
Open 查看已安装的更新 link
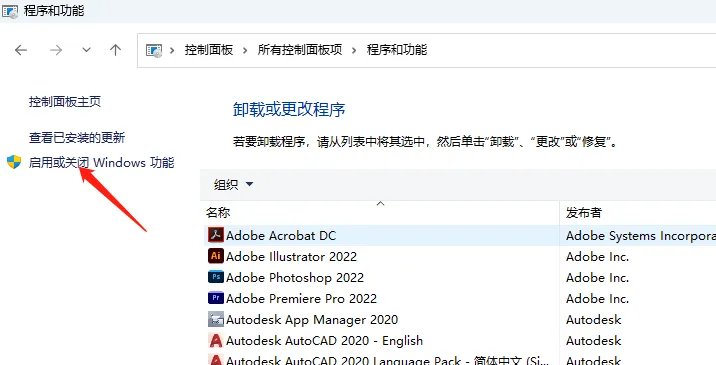click(77, 138)
